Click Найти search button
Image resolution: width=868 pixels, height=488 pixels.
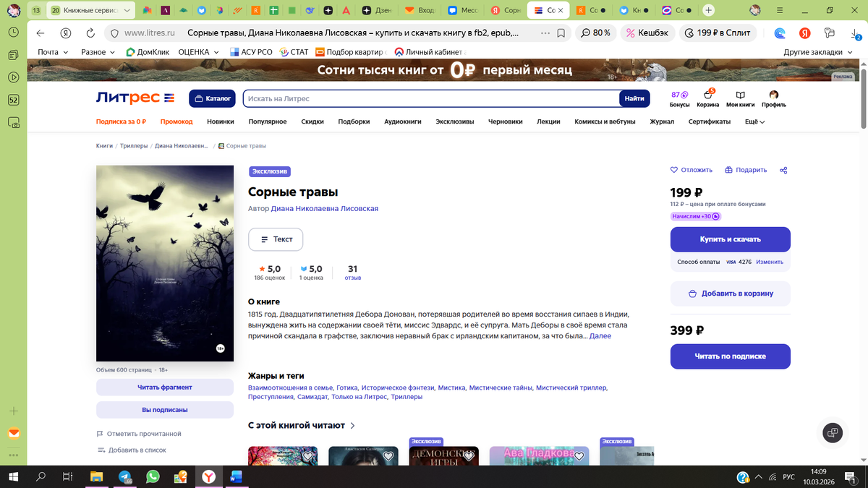coord(634,98)
